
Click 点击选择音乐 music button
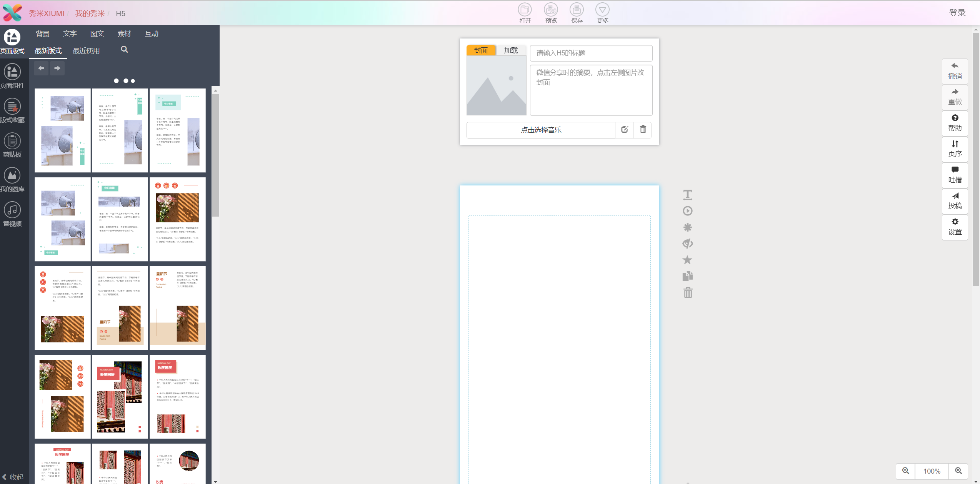541,130
